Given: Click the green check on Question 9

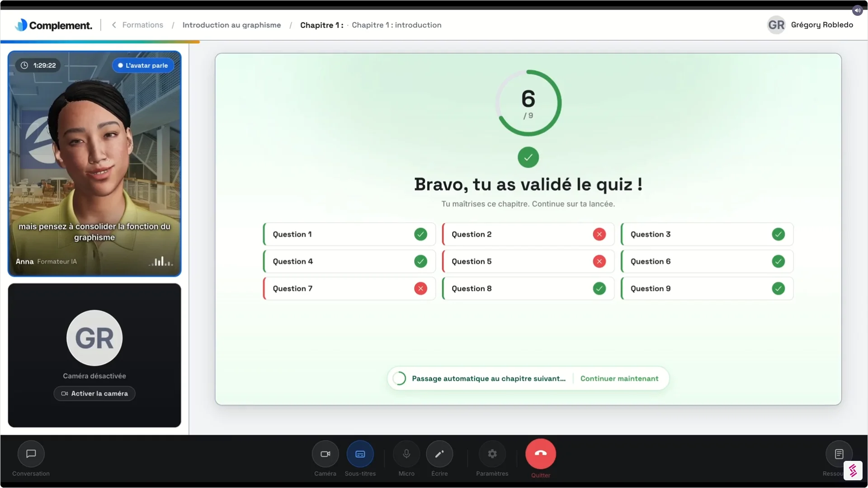Looking at the screenshot, I should (x=778, y=288).
